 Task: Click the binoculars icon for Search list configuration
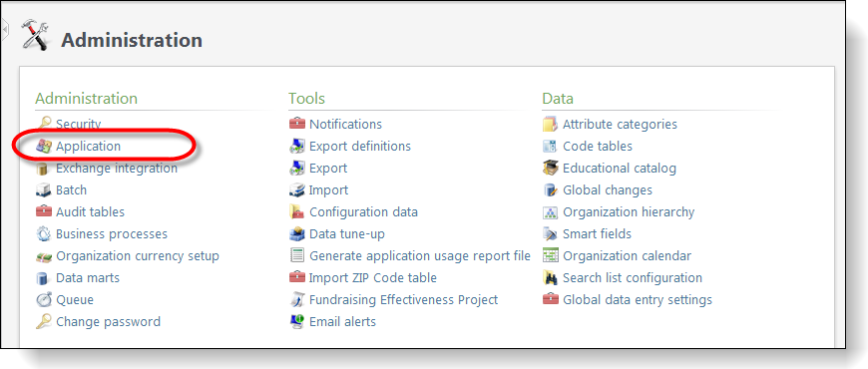point(550,277)
